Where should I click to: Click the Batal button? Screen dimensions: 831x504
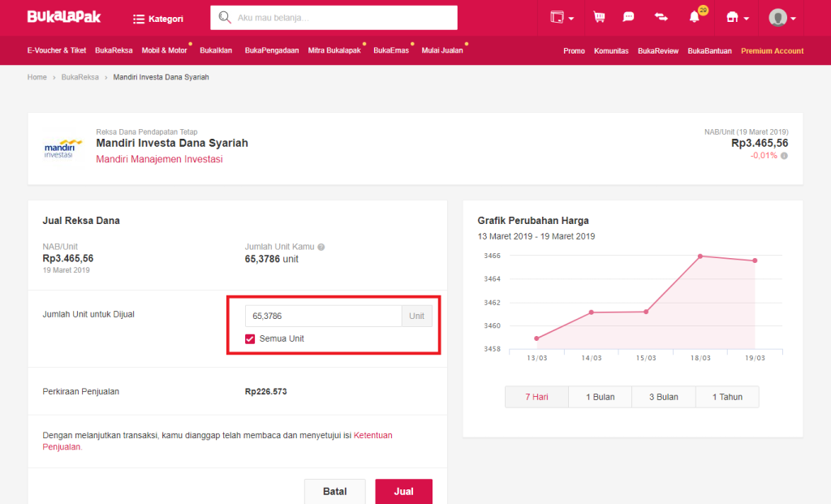pos(335,491)
